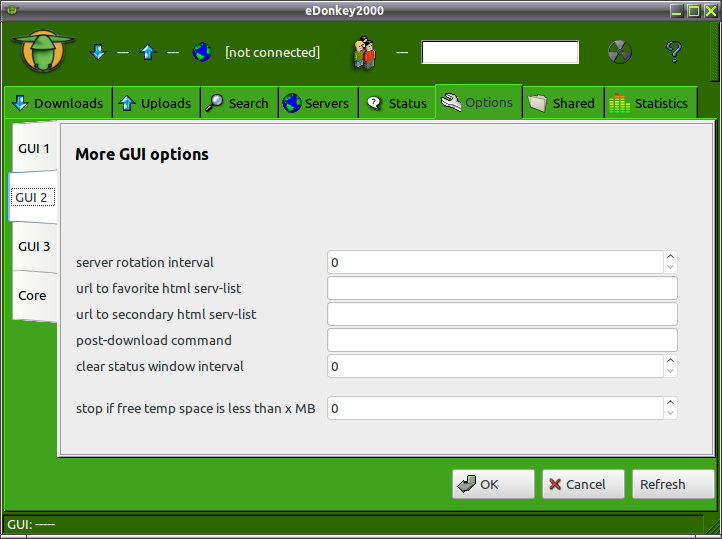Image resolution: width=722 pixels, height=539 pixels.
Task: Click the Refresh button
Action: [673, 484]
